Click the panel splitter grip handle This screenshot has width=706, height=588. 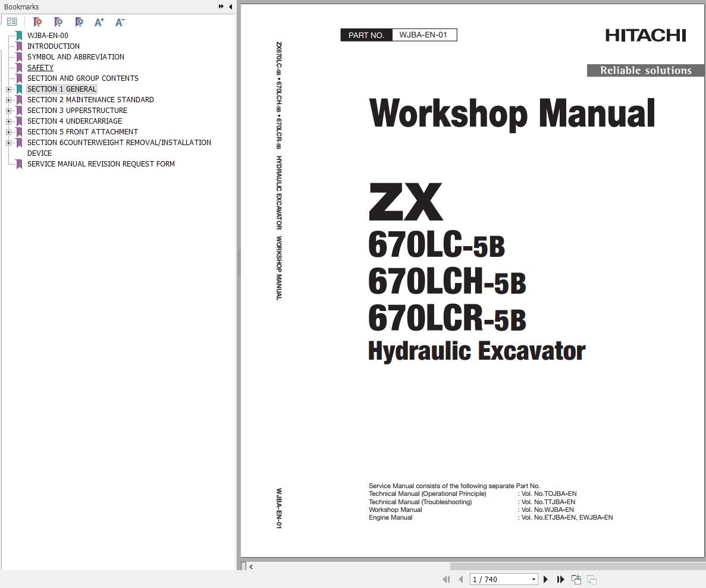[239, 262]
